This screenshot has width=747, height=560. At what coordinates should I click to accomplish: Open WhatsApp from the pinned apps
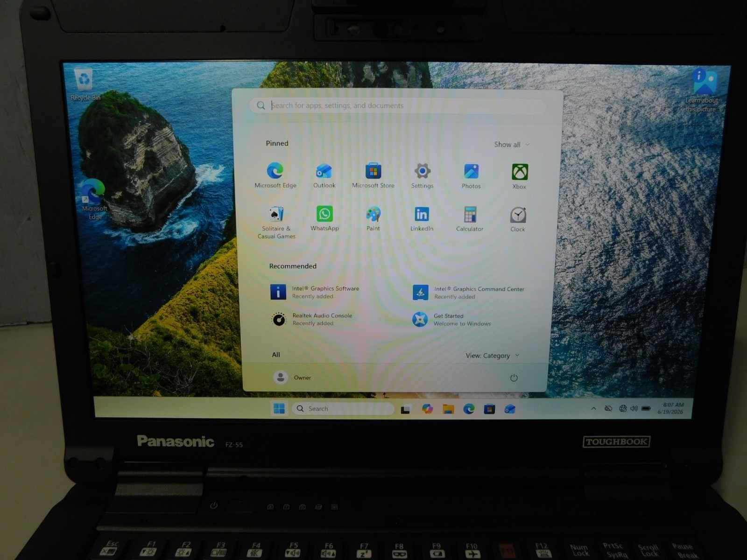click(x=324, y=218)
